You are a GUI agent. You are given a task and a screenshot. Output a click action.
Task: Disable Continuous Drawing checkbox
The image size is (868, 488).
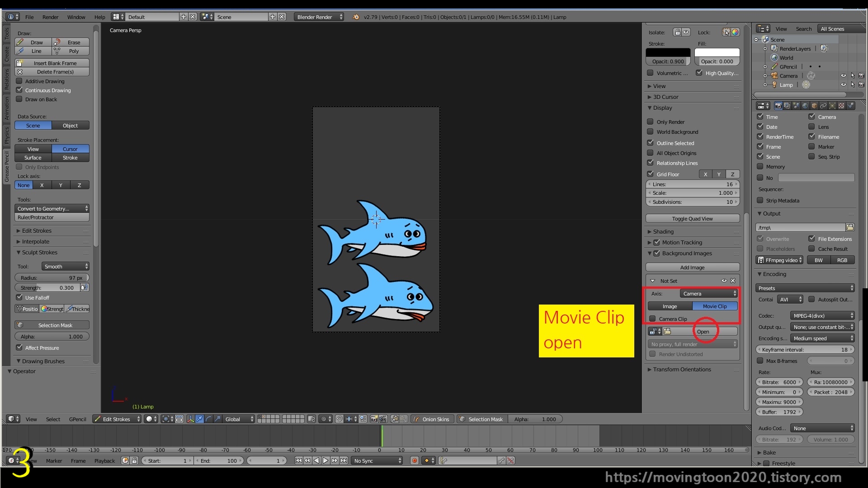coord(19,90)
